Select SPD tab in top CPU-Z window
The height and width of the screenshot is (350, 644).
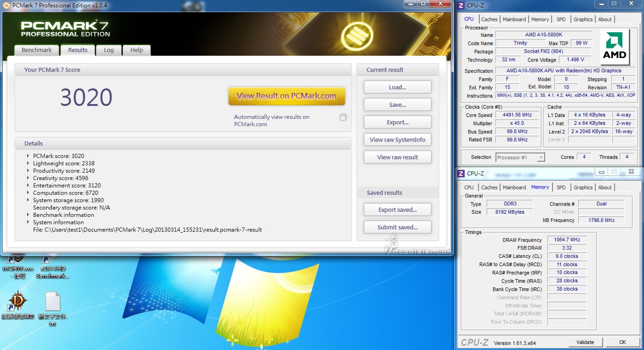(x=561, y=19)
